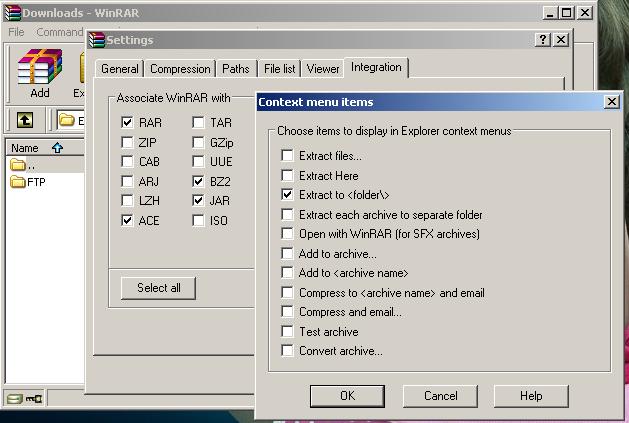Switch to the Viewer settings tab
Screen dimensions: 629x423
click(323, 69)
